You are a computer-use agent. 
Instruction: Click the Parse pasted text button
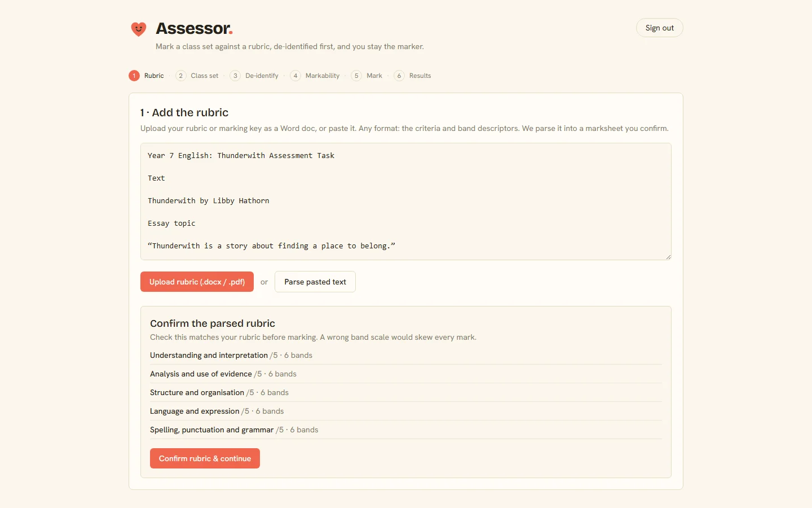315,282
